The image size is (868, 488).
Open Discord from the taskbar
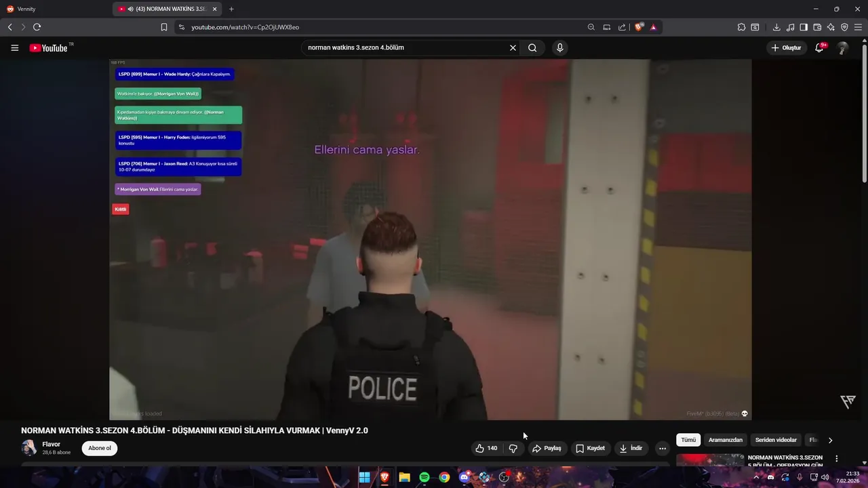464,477
